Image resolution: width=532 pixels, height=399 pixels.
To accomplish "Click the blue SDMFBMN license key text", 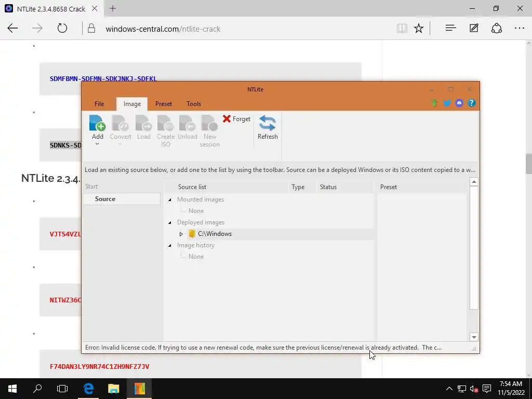I will [103, 79].
